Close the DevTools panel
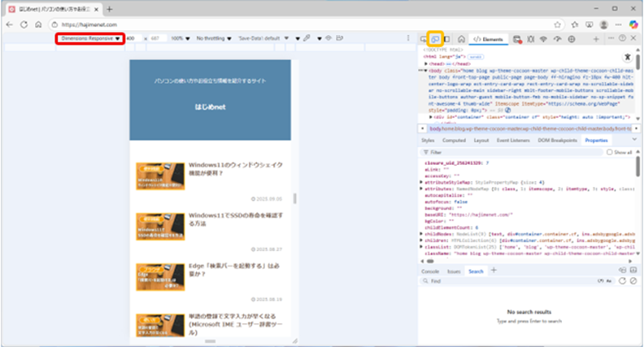Viewport: 644px width, 347px height. 633,38
